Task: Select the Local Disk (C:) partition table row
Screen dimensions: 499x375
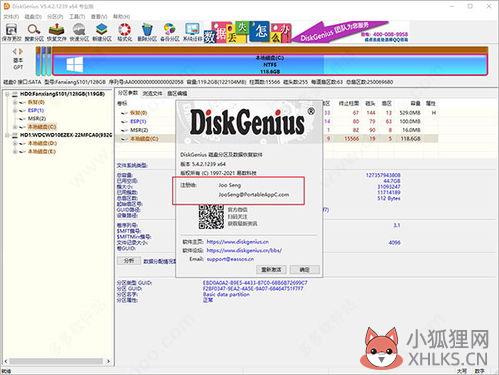Action: (277, 139)
